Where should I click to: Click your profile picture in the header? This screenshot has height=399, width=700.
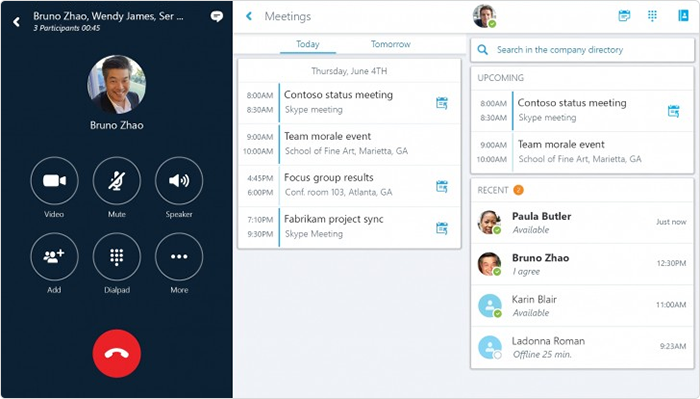(484, 16)
